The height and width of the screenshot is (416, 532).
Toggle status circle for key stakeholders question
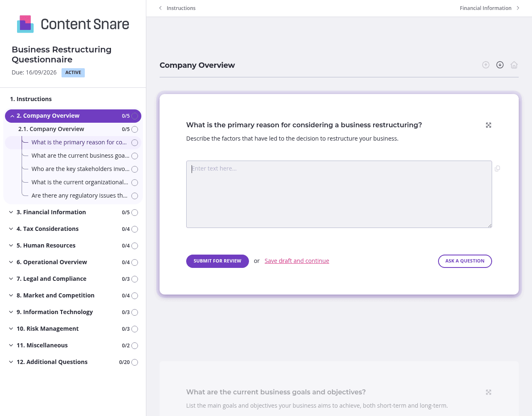tap(135, 169)
